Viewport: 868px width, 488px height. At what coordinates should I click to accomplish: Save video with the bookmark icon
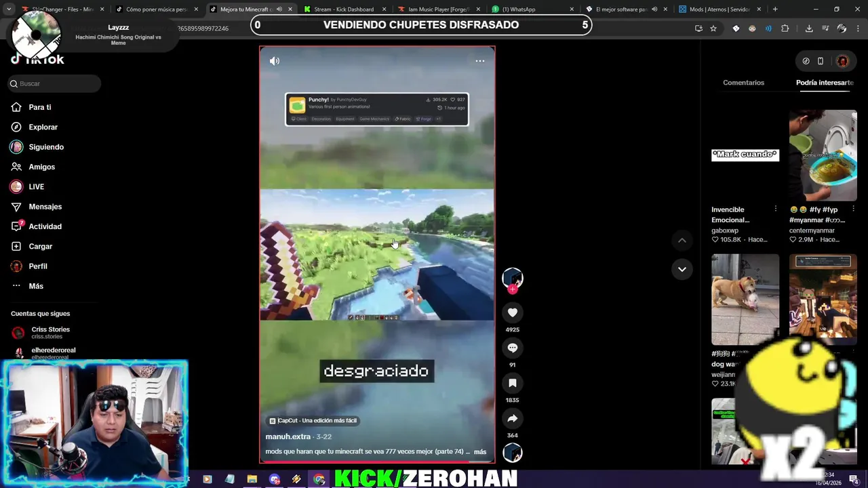coord(513,383)
